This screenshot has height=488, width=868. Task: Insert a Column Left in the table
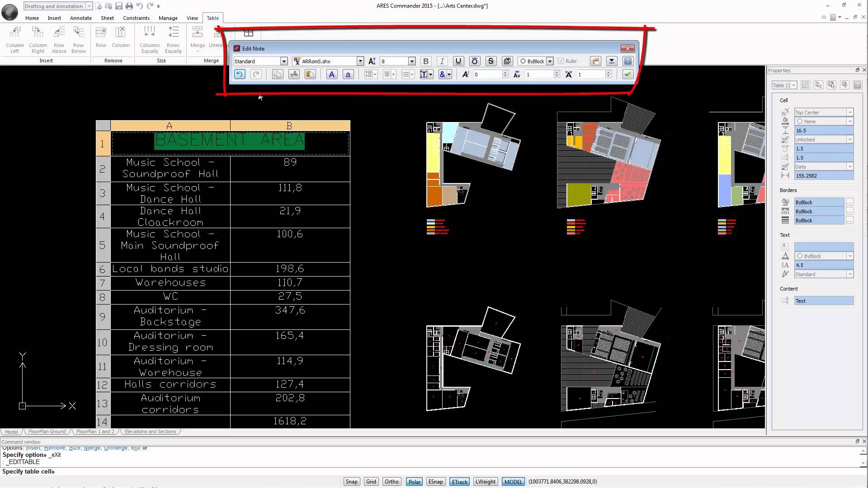tap(15, 40)
